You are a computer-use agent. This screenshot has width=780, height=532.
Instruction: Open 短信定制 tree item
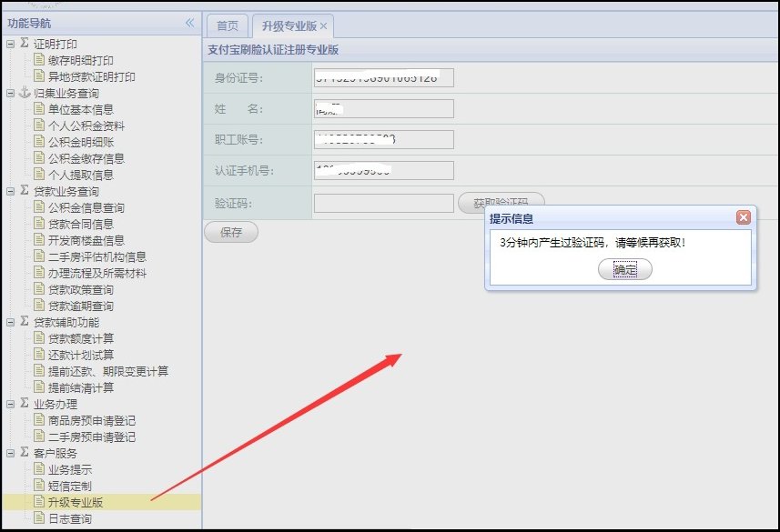click(x=70, y=486)
